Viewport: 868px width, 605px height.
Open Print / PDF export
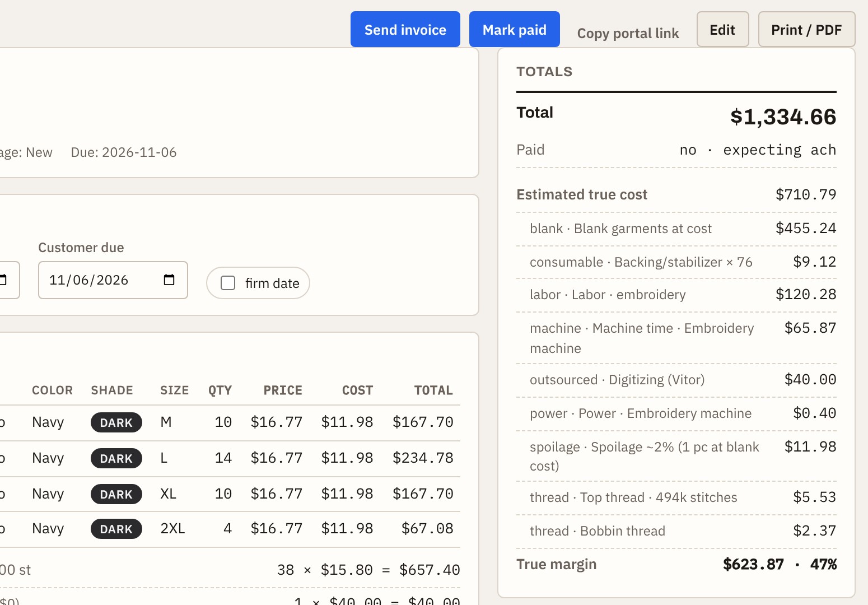coord(806,29)
